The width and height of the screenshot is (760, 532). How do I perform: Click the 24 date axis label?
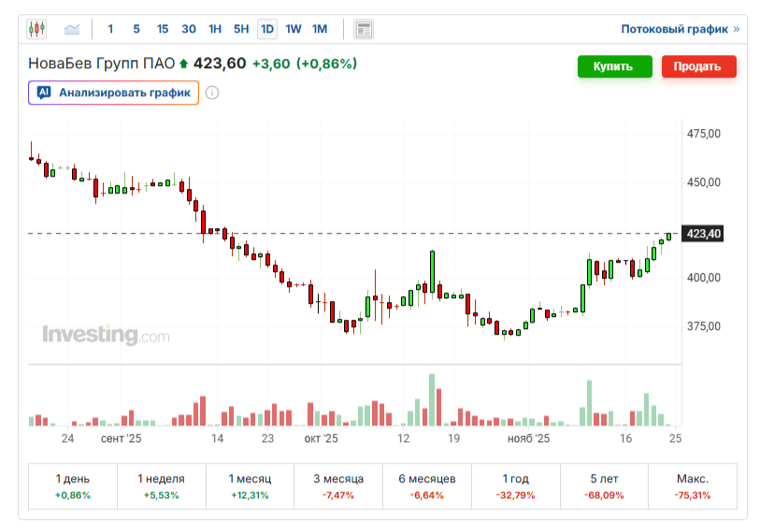[x=68, y=439]
